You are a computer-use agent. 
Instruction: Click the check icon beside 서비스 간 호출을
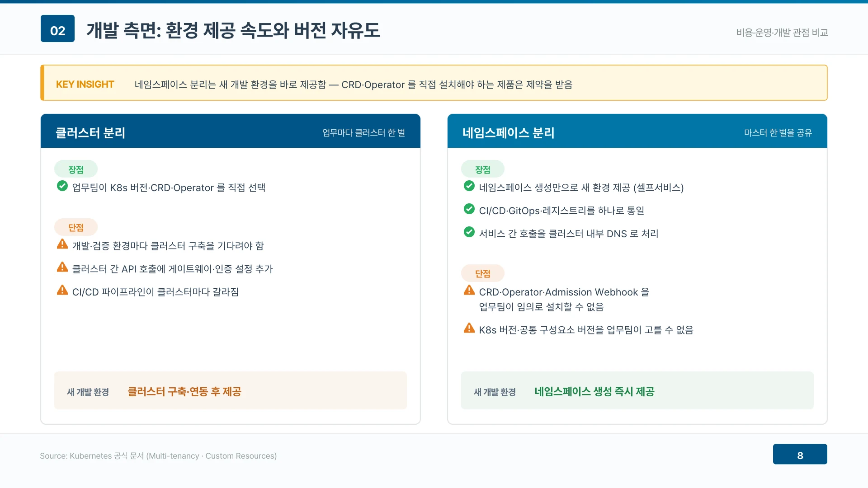(469, 232)
